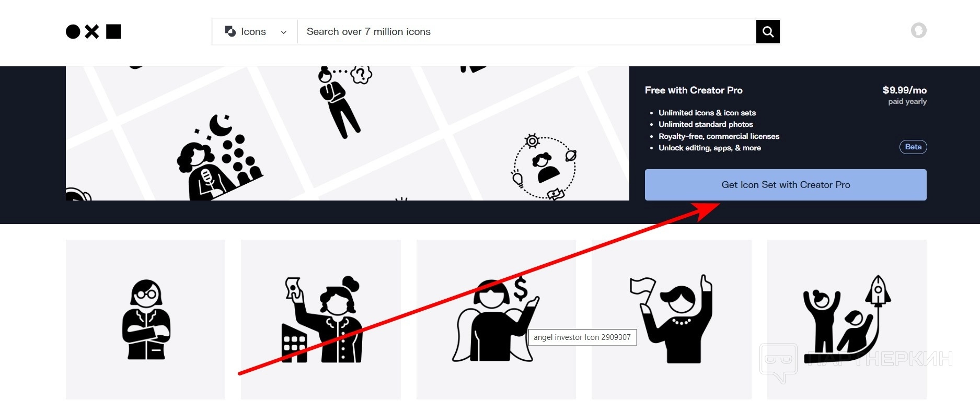Select the rocket launch people icon
980x412 pixels.
pyautogui.click(x=847, y=320)
